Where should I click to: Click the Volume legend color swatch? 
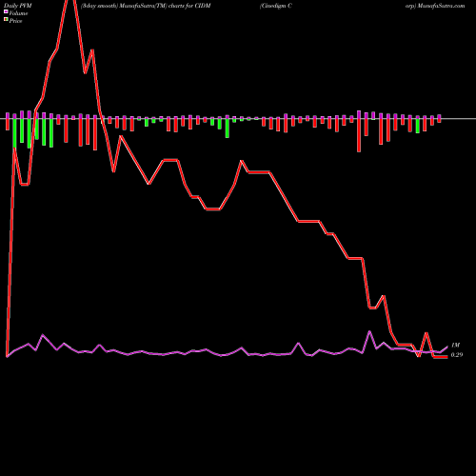[x=6, y=12]
